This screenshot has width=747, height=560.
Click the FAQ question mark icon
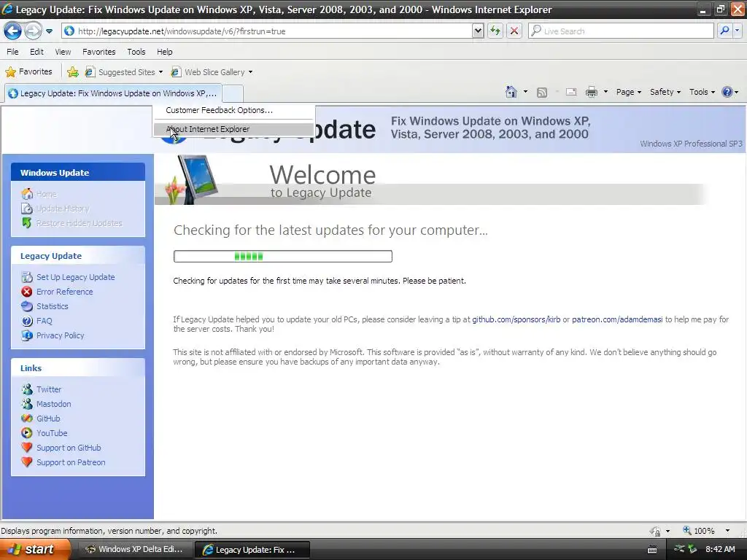pyautogui.click(x=27, y=321)
